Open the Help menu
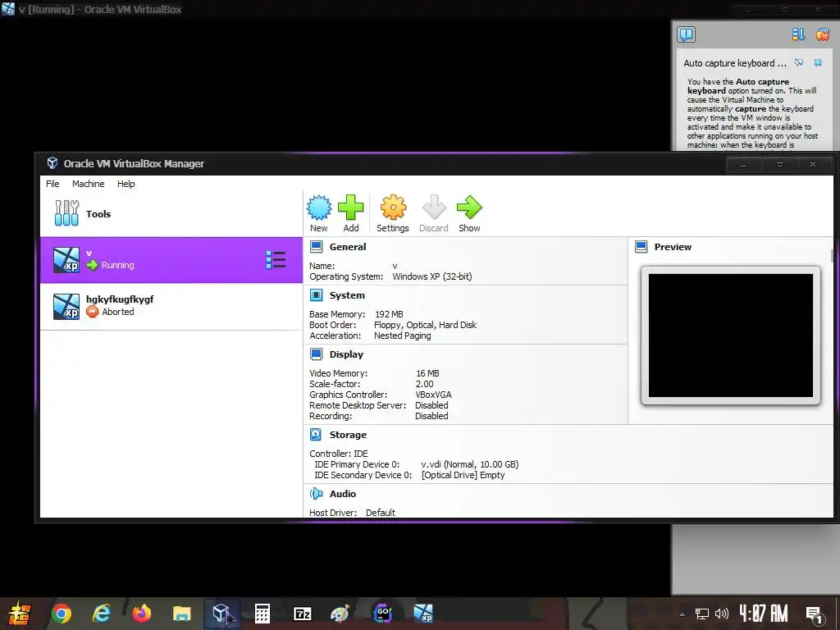The image size is (840, 630). (x=126, y=184)
